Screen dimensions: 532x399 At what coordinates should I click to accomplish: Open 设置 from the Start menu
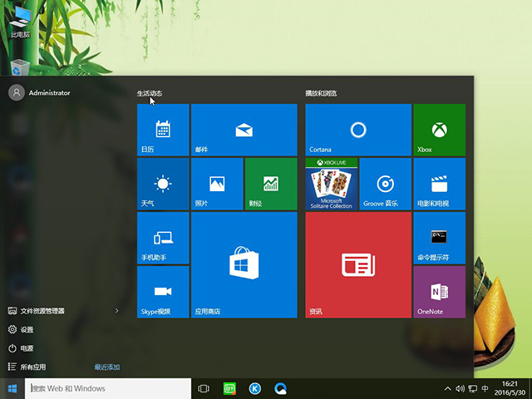pos(27,329)
